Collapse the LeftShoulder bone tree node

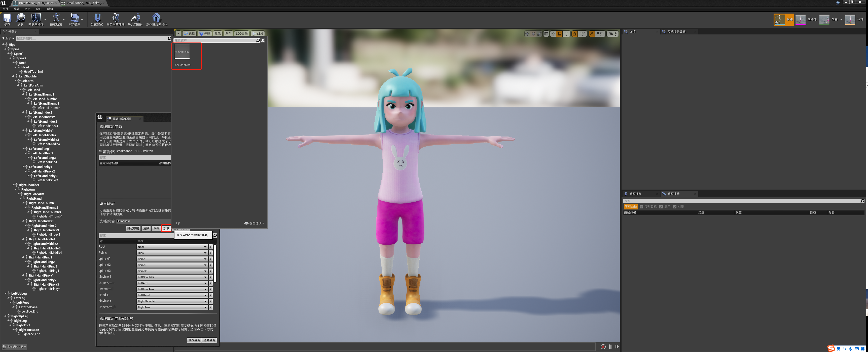pyautogui.click(x=14, y=76)
